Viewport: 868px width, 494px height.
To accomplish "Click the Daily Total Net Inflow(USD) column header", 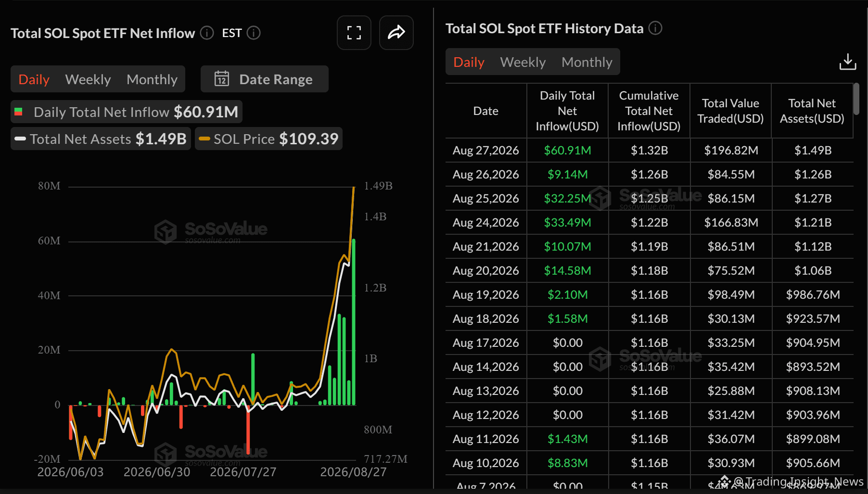I will point(567,111).
